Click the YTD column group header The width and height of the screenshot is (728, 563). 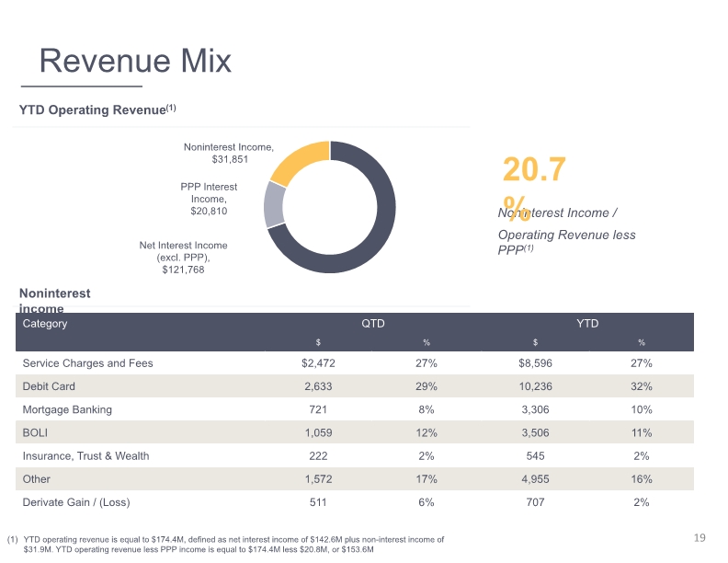[587, 323]
